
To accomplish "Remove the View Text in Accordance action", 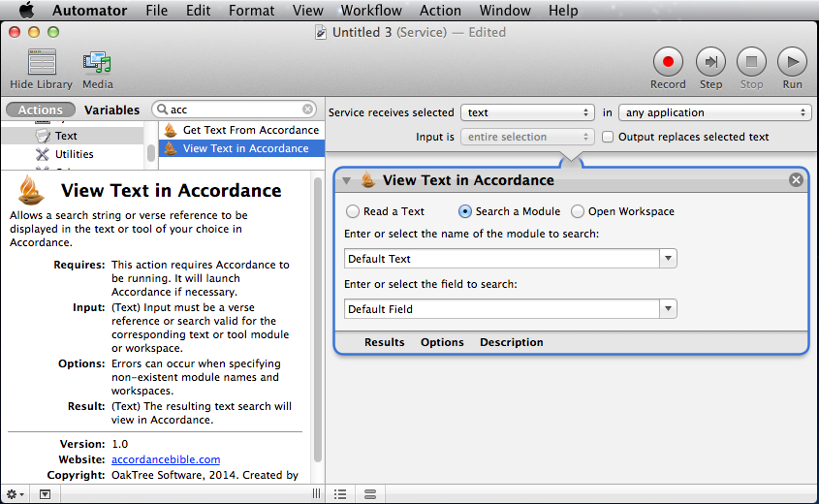I will tap(796, 179).
